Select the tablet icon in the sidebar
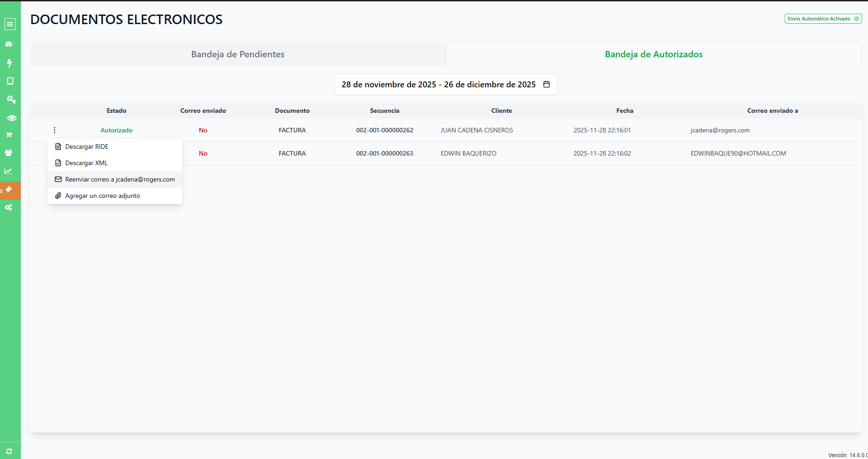Viewport: 868px width, 459px height. (10, 81)
